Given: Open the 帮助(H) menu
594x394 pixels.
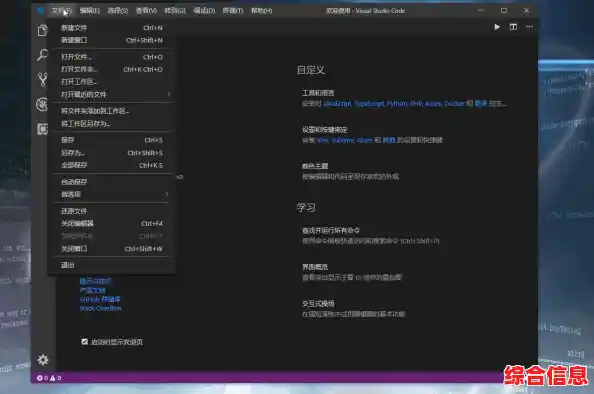Looking at the screenshot, I should [261, 11].
